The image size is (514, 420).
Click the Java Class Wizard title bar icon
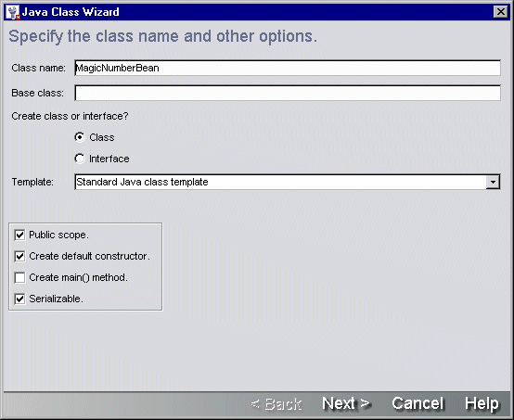click(x=13, y=12)
